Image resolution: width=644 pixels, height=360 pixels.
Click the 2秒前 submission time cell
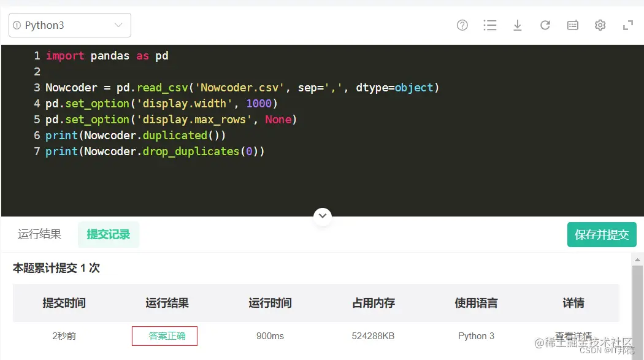coord(64,336)
